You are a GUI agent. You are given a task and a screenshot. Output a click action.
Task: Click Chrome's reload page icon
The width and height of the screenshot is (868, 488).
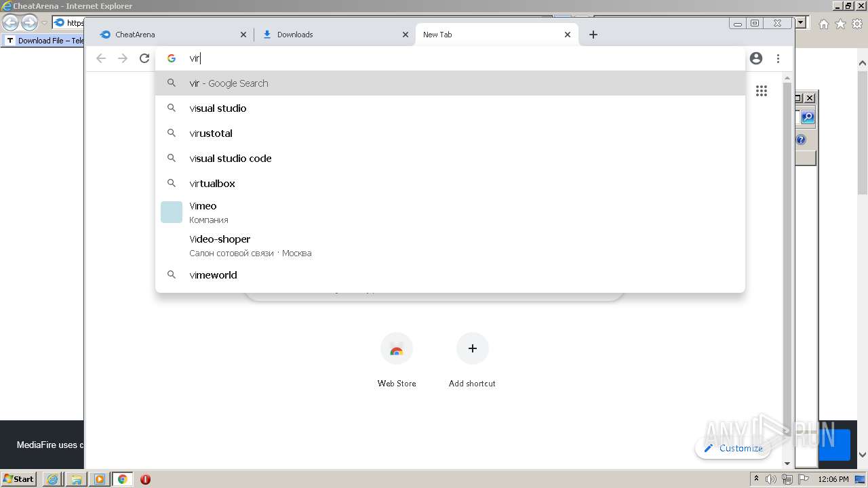[x=144, y=58]
